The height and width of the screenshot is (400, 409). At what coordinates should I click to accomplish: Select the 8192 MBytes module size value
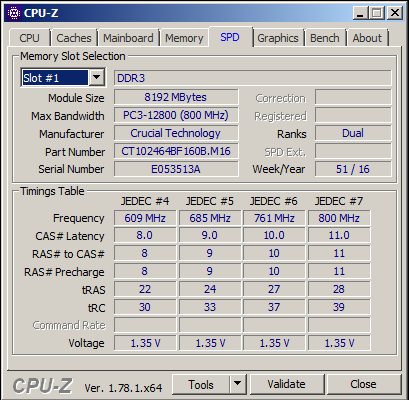[x=176, y=97]
